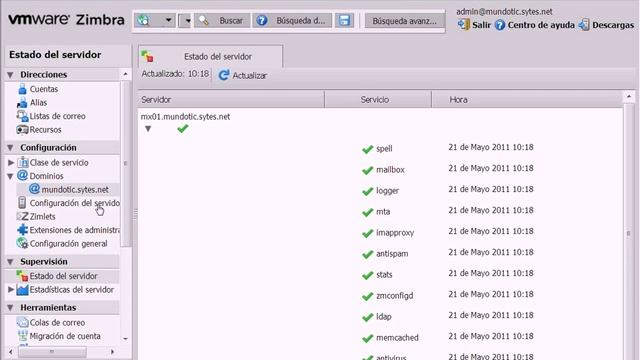
Task: Click green check for antispam service
Action: pyautogui.click(x=367, y=254)
